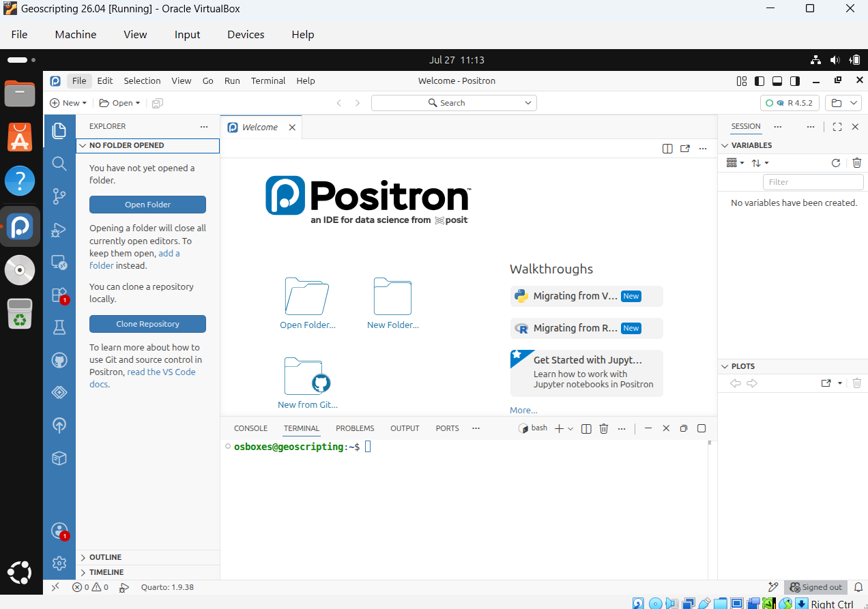Expand the New dropdown in toolbar
The height and width of the screenshot is (609, 868).
click(x=84, y=104)
